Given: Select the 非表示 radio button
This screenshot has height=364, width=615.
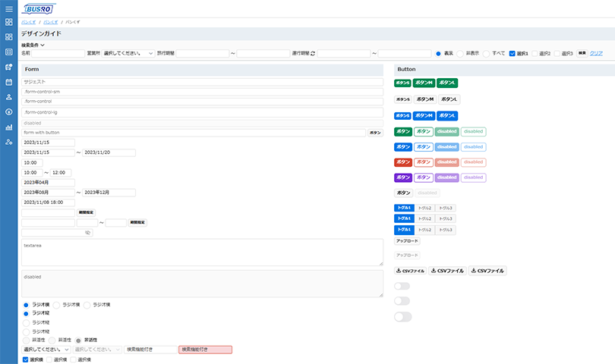Looking at the screenshot, I should click(459, 54).
